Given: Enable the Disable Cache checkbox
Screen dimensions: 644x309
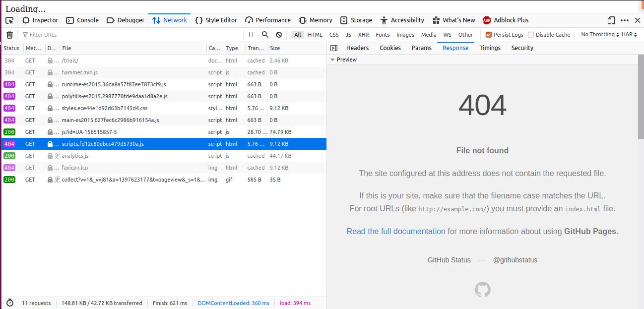Looking at the screenshot, I should point(531,35).
